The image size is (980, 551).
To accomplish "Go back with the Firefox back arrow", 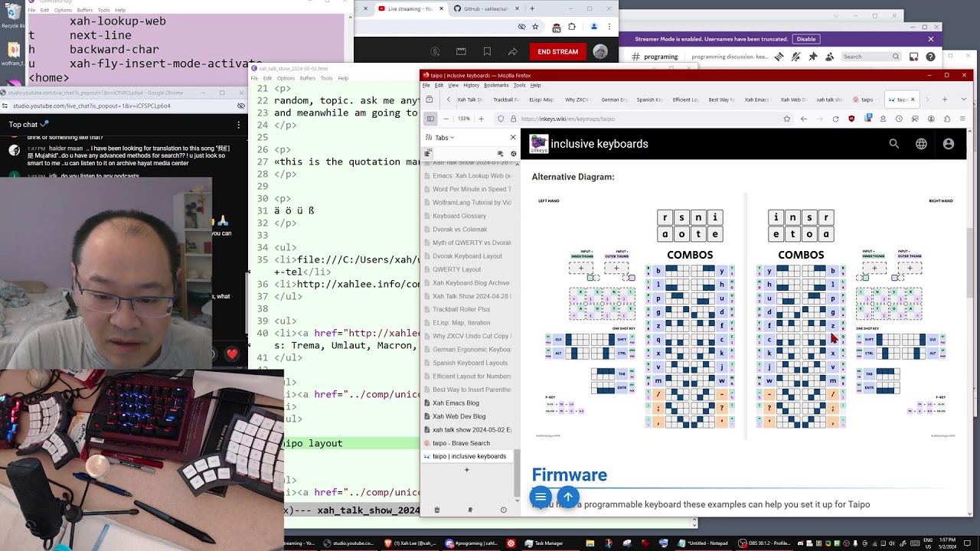I will [803, 119].
